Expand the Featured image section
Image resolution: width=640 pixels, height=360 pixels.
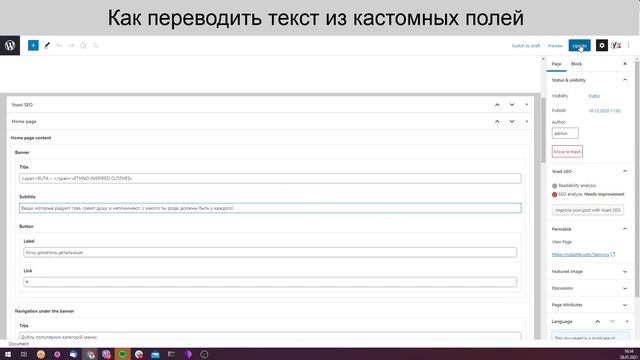(x=625, y=271)
